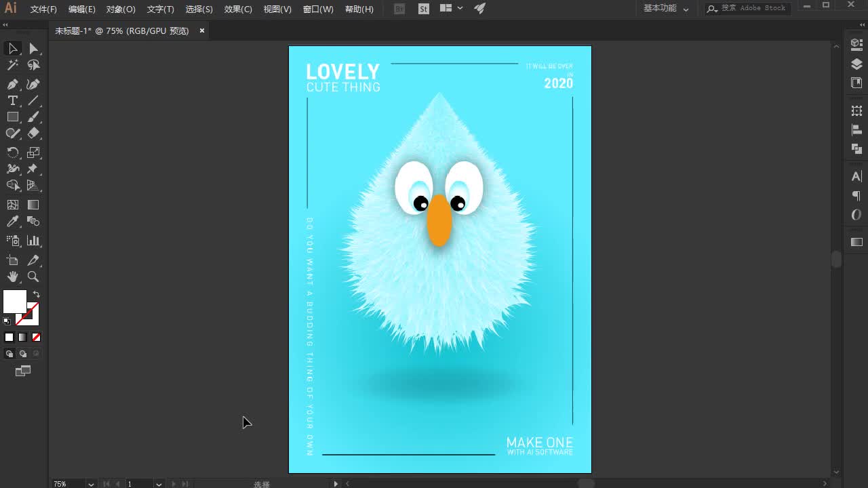Open the 文字(T) menu
Screen dimensions: 868x488
click(x=160, y=9)
